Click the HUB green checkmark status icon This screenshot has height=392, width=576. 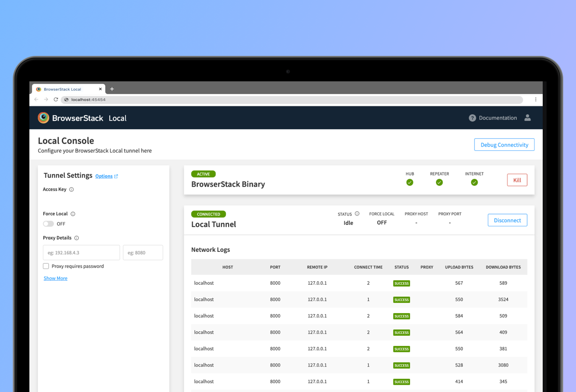(x=409, y=182)
